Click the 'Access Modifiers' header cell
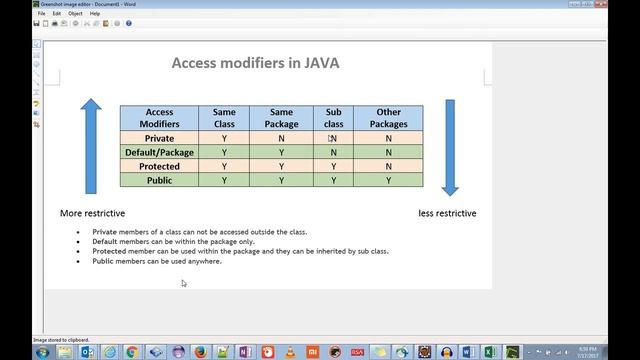The width and height of the screenshot is (640, 360). pos(159,118)
